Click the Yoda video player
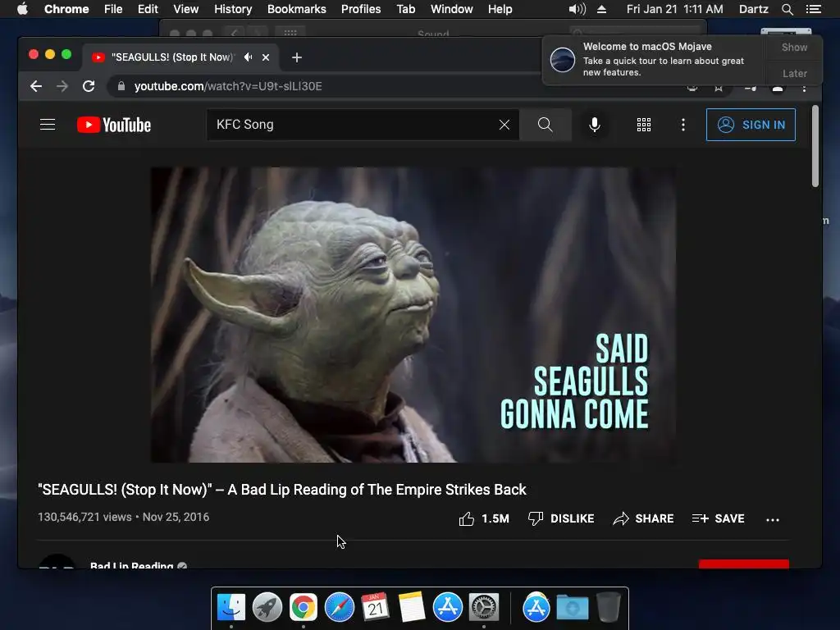 point(413,314)
